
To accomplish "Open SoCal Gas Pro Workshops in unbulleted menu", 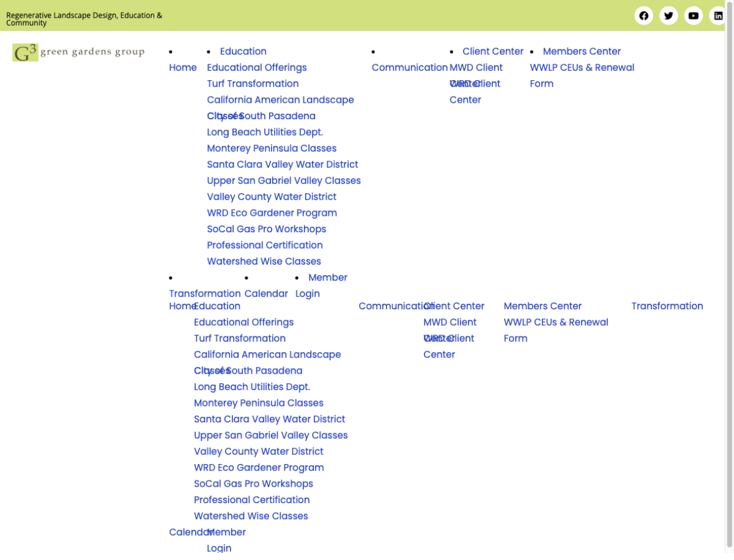I will point(254,484).
